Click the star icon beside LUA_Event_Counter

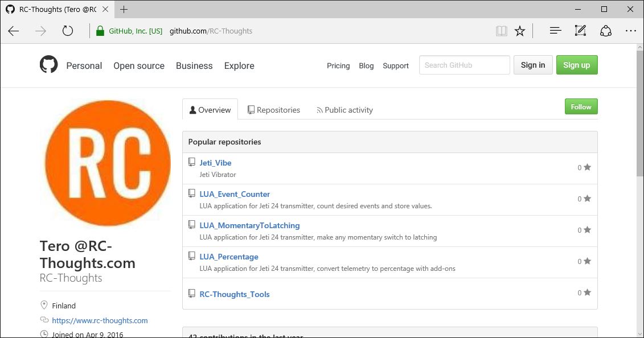click(587, 199)
